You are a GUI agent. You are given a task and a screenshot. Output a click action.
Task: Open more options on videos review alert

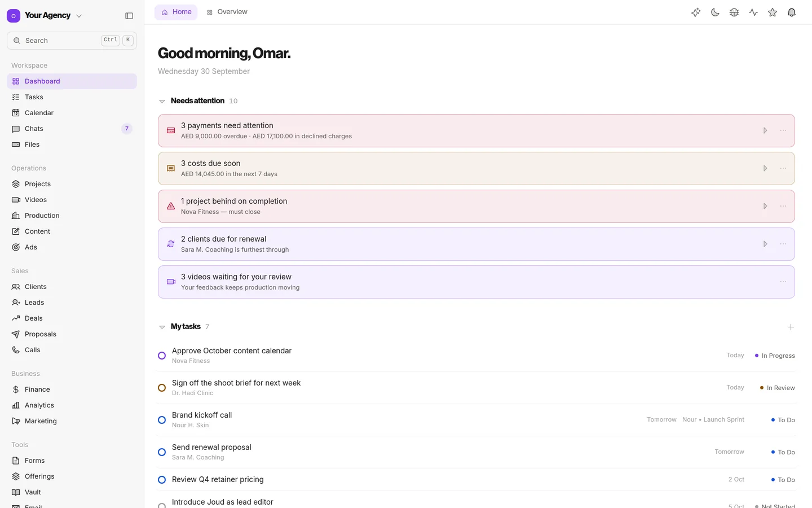tap(783, 282)
